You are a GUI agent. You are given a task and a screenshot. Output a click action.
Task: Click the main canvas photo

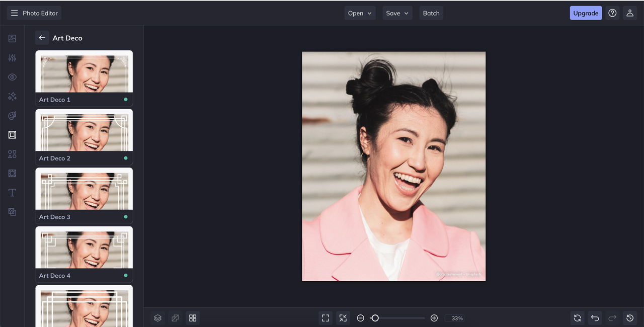pos(393,166)
